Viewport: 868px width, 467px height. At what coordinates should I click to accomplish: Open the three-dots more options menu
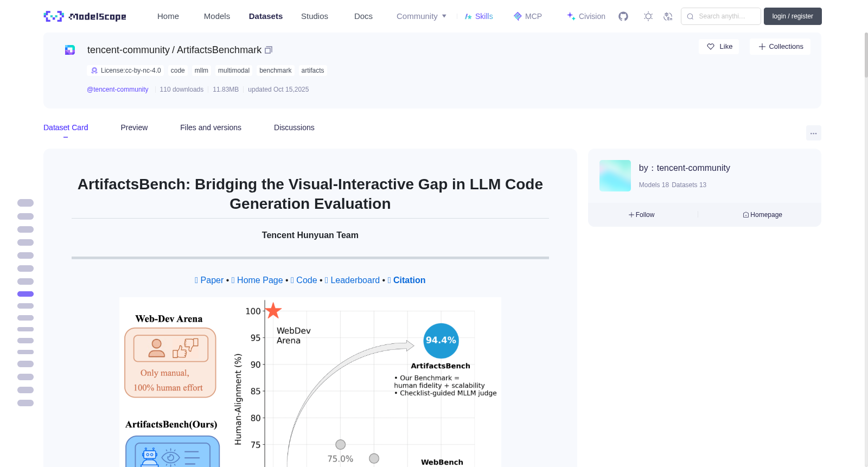814,133
